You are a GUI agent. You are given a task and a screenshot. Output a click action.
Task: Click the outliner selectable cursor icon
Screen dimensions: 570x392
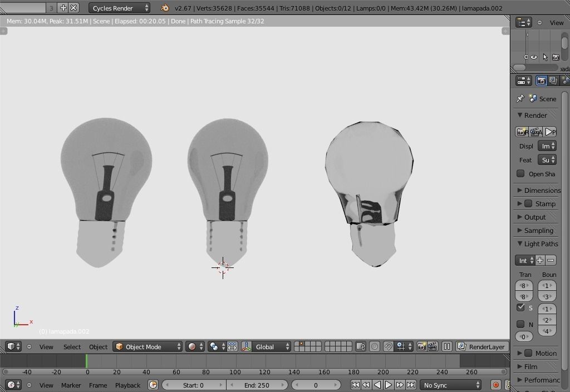point(545,57)
